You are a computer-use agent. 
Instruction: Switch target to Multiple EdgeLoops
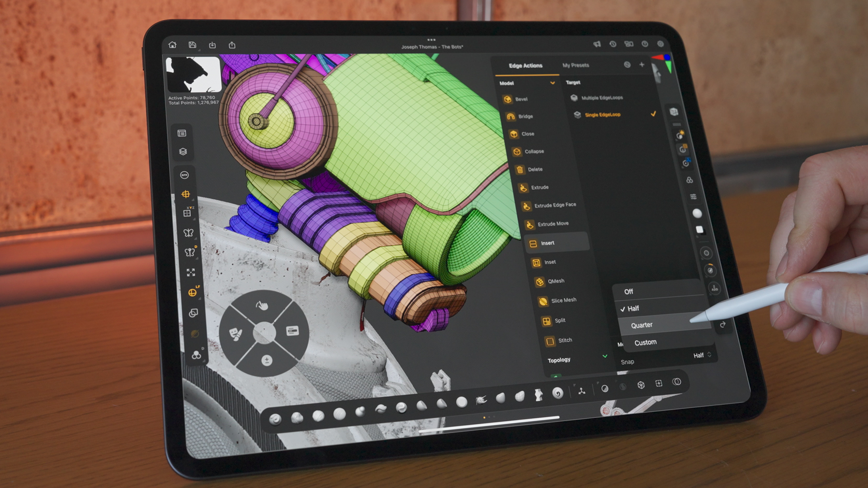603,98
